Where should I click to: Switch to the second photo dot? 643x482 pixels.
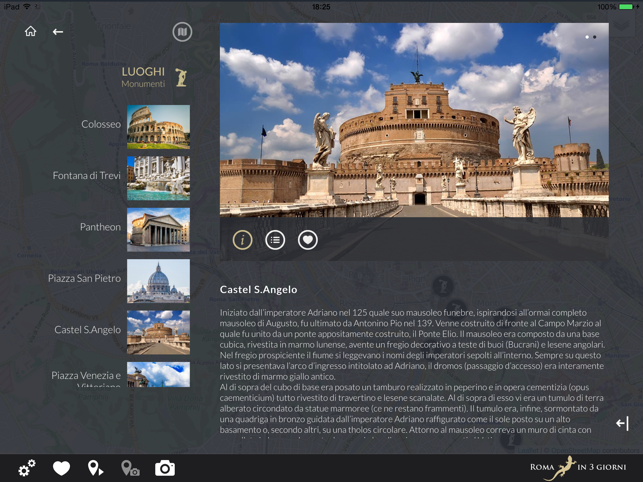pos(595,37)
